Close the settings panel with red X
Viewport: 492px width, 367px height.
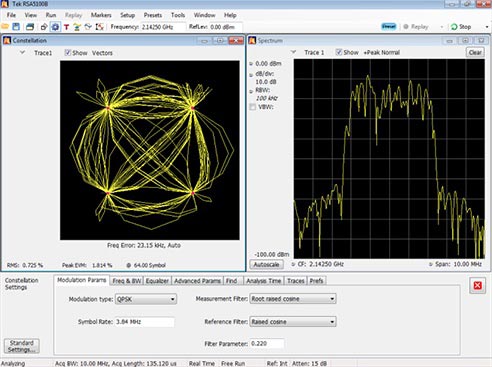(477, 285)
